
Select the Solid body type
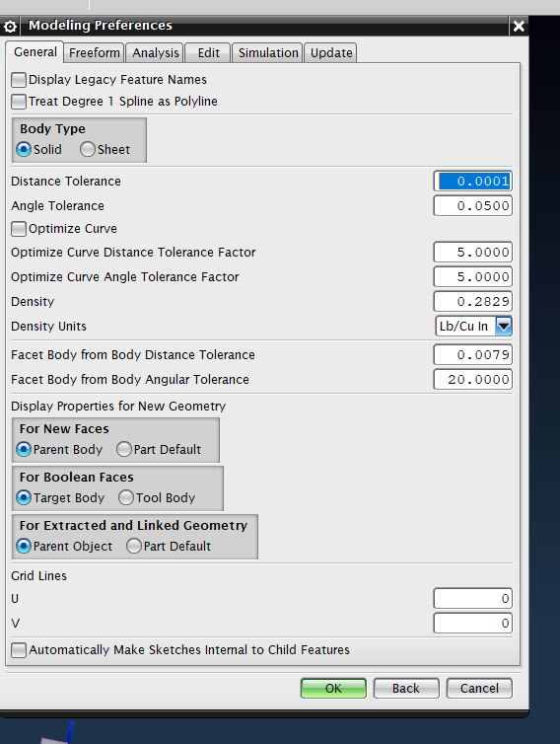pyautogui.click(x=24, y=149)
